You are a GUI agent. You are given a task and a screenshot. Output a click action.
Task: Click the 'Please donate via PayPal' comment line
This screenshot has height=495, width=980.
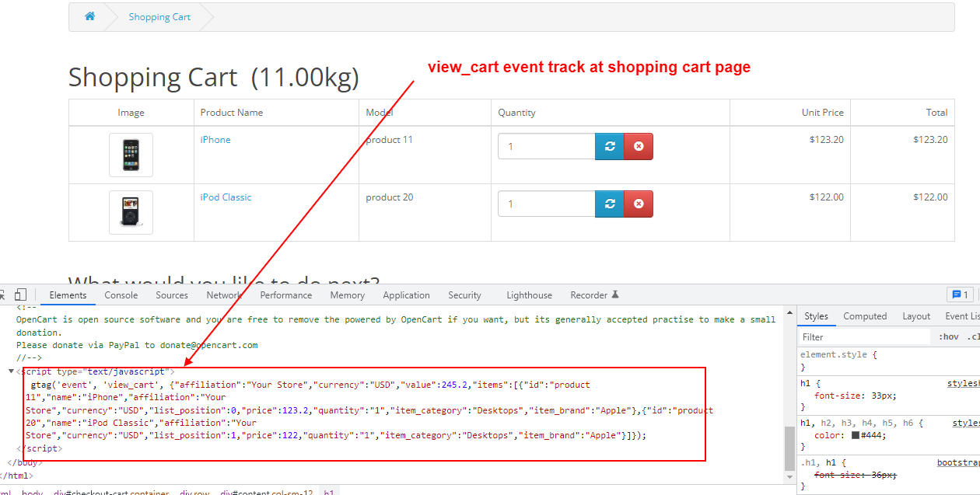pos(137,345)
